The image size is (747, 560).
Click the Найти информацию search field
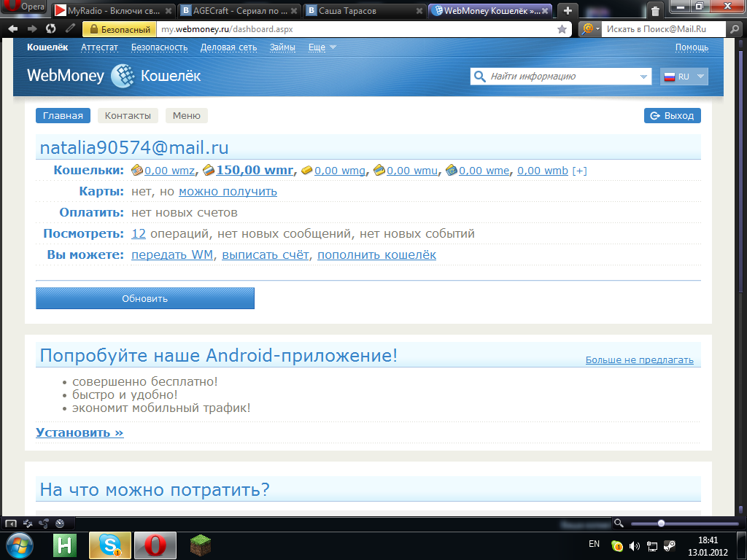561,76
